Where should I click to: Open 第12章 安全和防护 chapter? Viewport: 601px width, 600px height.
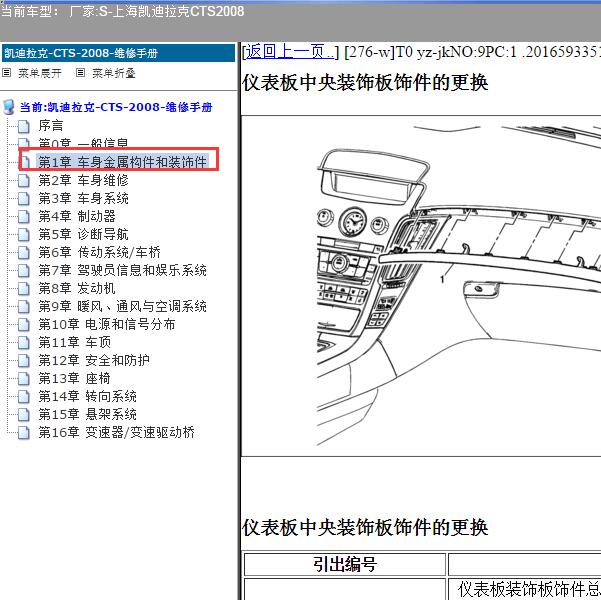click(x=94, y=360)
